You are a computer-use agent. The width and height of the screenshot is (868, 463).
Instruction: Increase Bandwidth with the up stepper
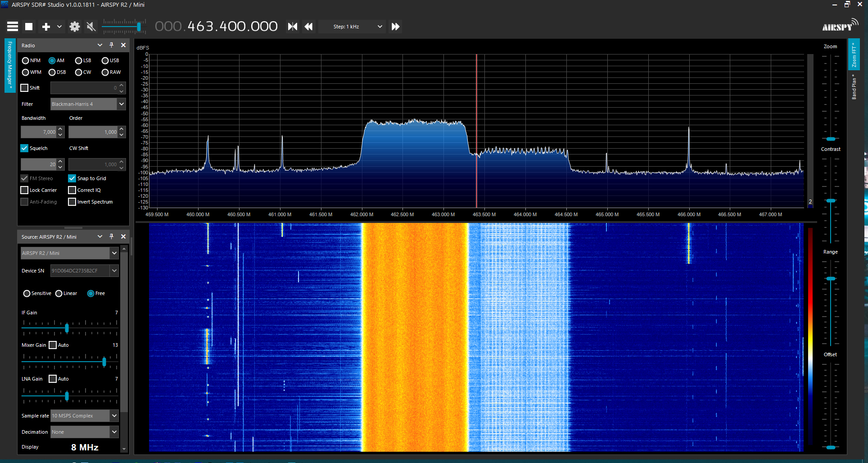click(60, 129)
